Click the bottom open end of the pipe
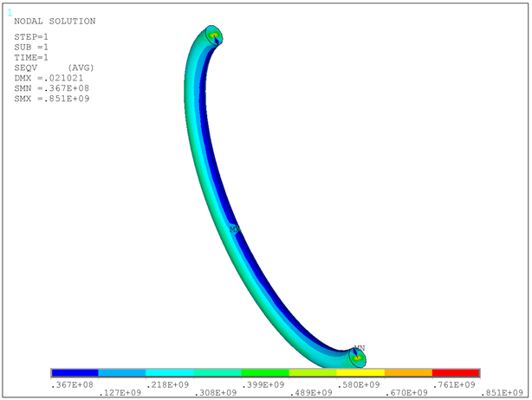This screenshot has width=532, height=400. [x=357, y=357]
